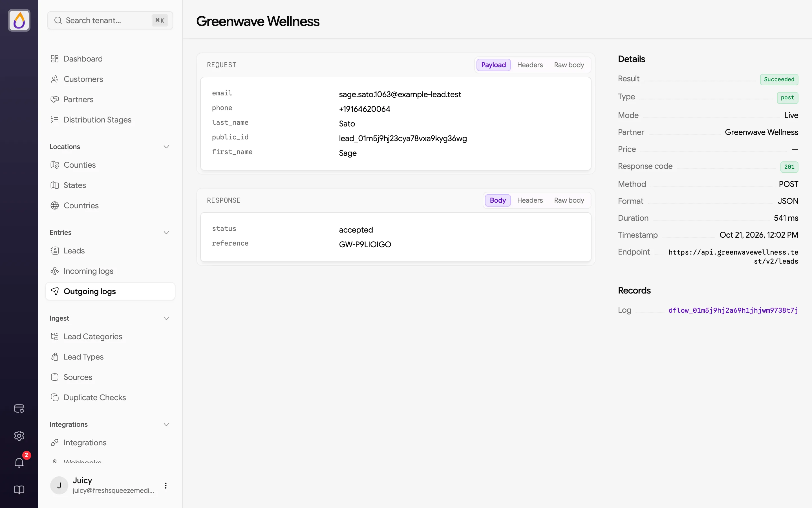Switch to the Response Headers tab
The width and height of the screenshot is (812, 508).
pos(530,200)
